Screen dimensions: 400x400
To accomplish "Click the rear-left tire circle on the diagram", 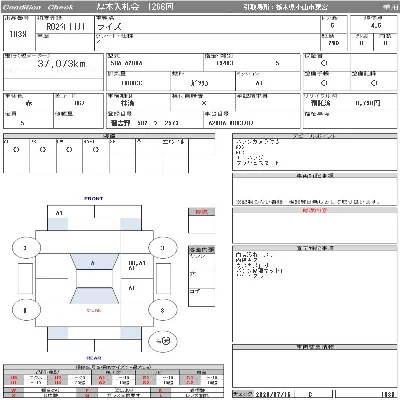I will 26,310.
